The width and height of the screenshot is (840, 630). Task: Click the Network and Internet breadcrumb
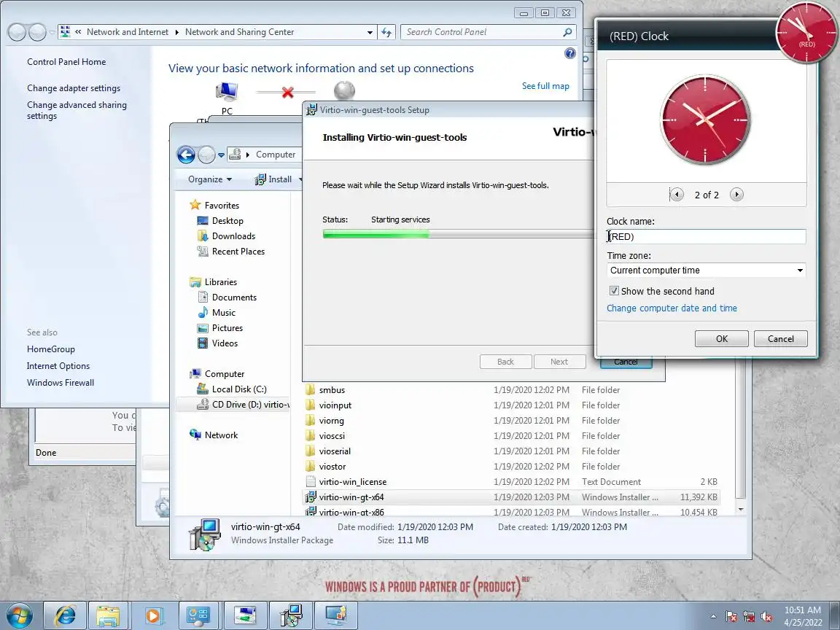(128, 32)
